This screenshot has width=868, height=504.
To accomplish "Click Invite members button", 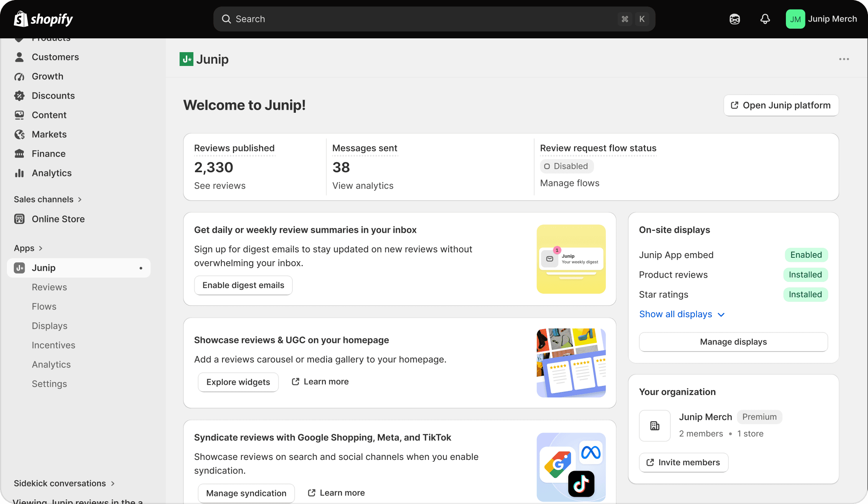I will click(x=684, y=463).
